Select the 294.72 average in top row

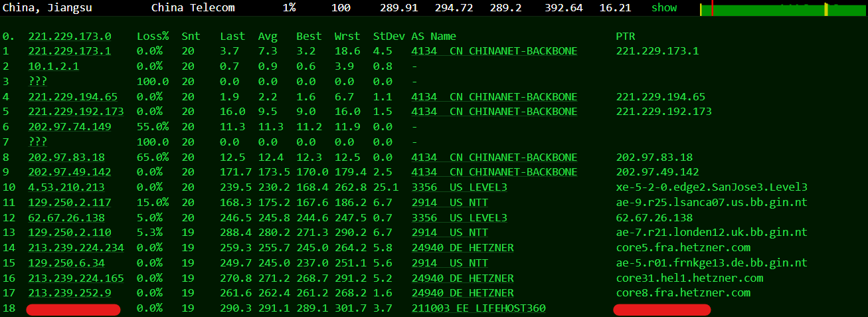tap(454, 8)
